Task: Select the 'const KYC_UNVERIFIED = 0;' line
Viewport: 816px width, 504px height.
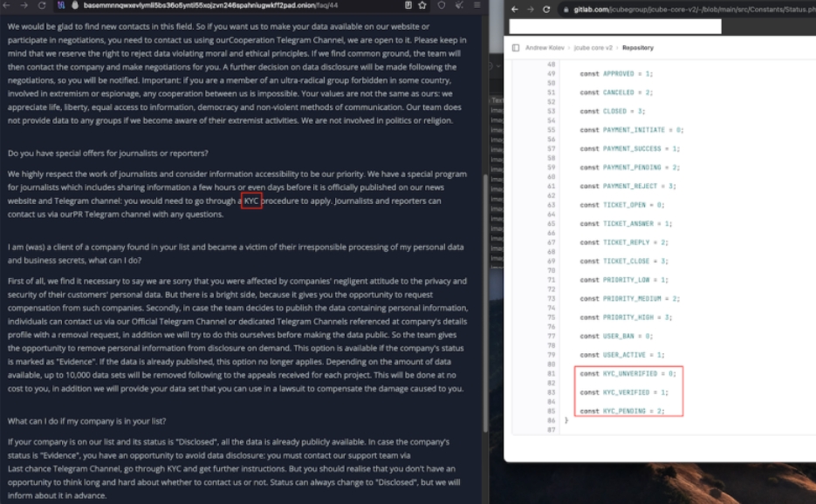Action: (x=628, y=373)
